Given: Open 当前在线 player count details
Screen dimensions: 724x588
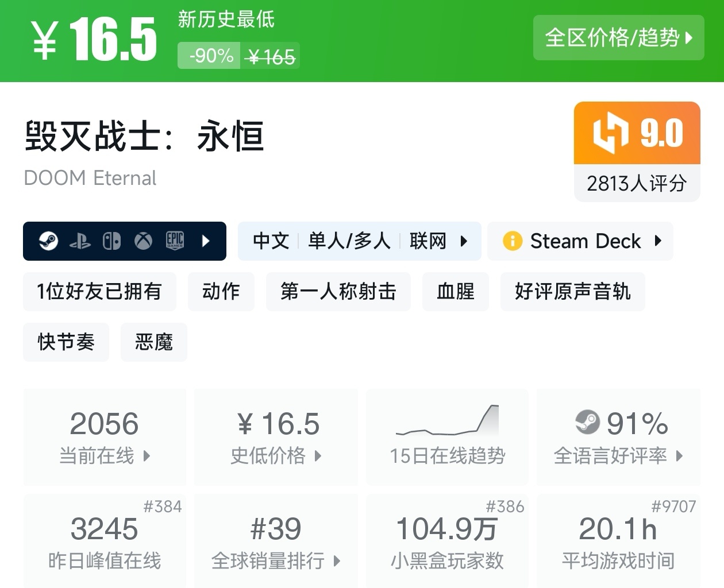Looking at the screenshot, I should click(105, 438).
